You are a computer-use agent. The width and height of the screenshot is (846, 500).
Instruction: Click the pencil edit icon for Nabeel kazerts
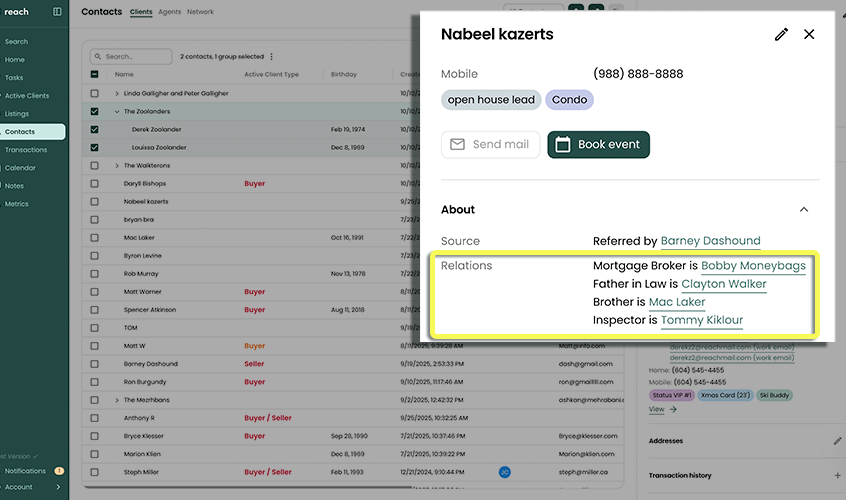(x=781, y=34)
